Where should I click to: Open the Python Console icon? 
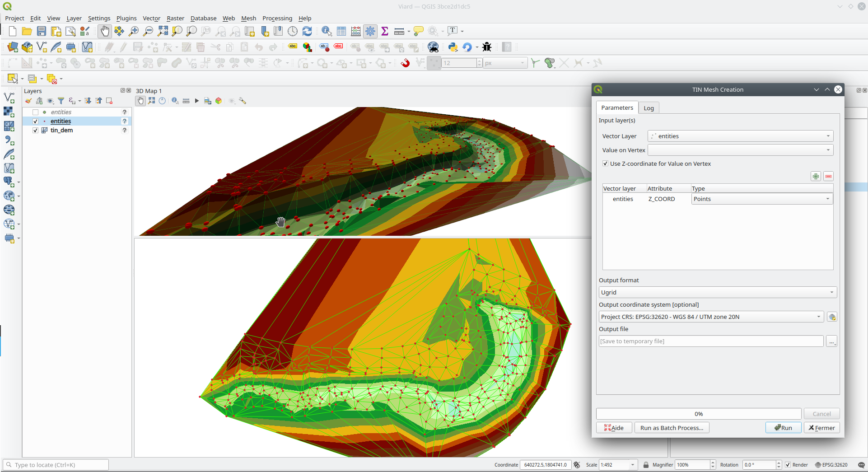pyautogui.click(x=453, y=47)
